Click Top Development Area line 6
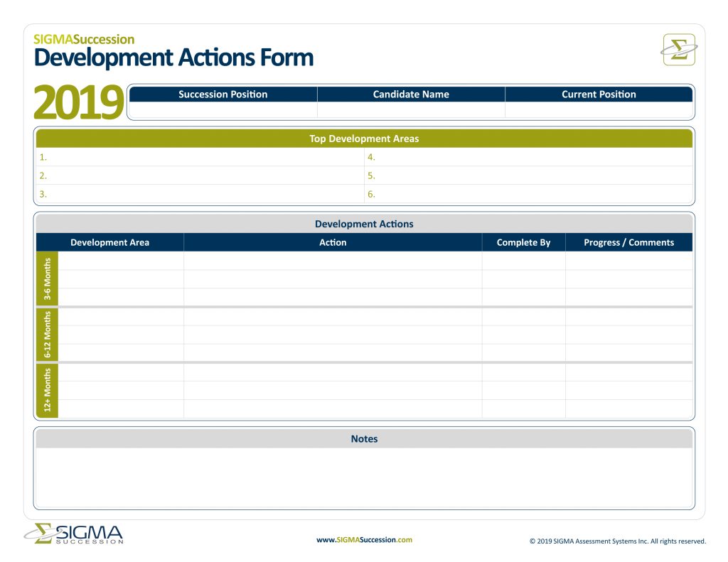 coord(528,195)
